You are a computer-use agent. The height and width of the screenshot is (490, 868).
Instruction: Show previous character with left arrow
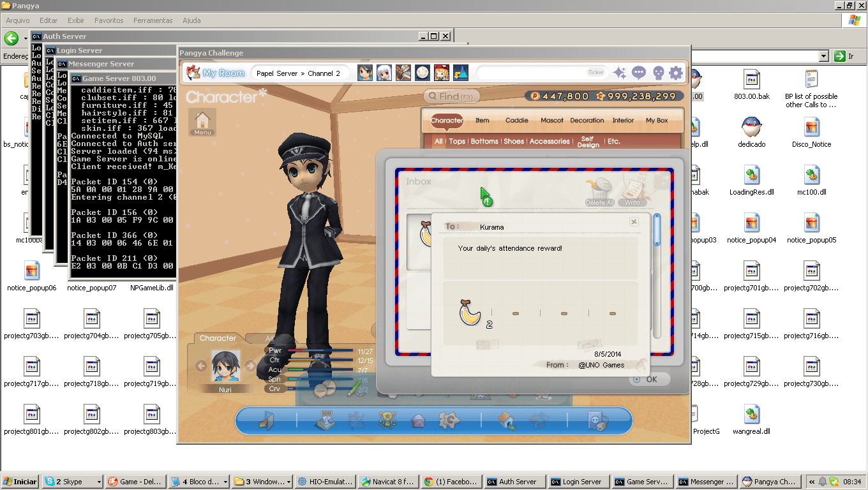[201, 366]
